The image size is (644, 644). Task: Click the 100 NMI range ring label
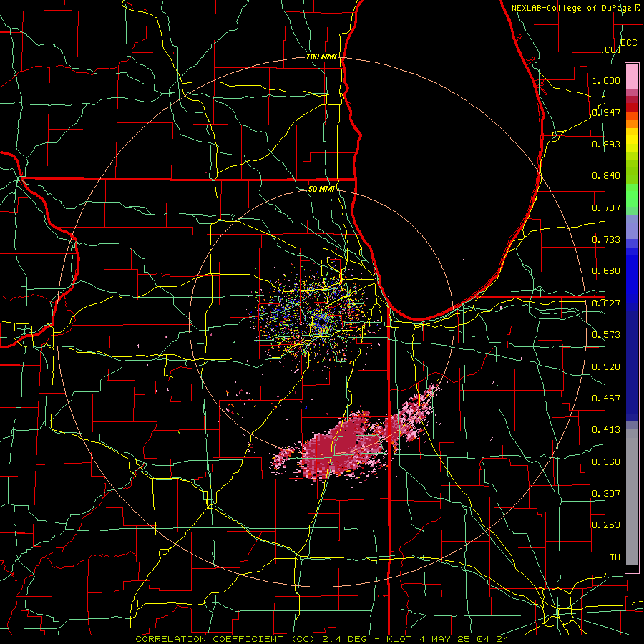[321, 57]
